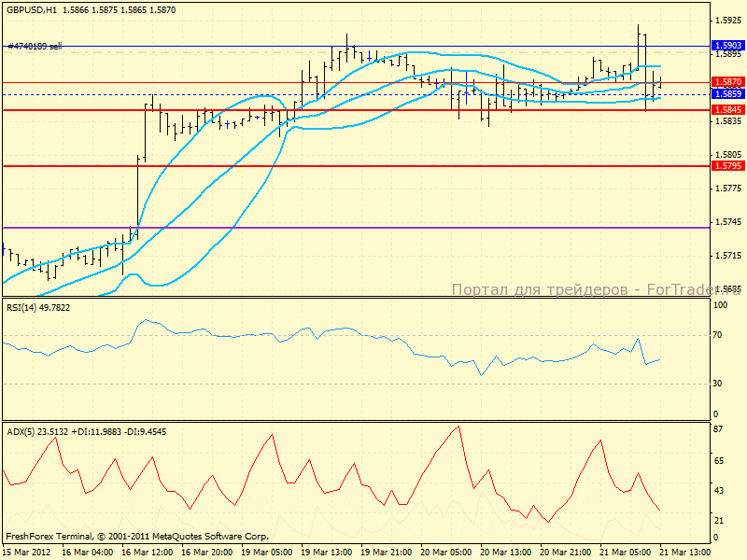Click the 100 level on RSI scale
747x560 pixels.
[720, 305]
